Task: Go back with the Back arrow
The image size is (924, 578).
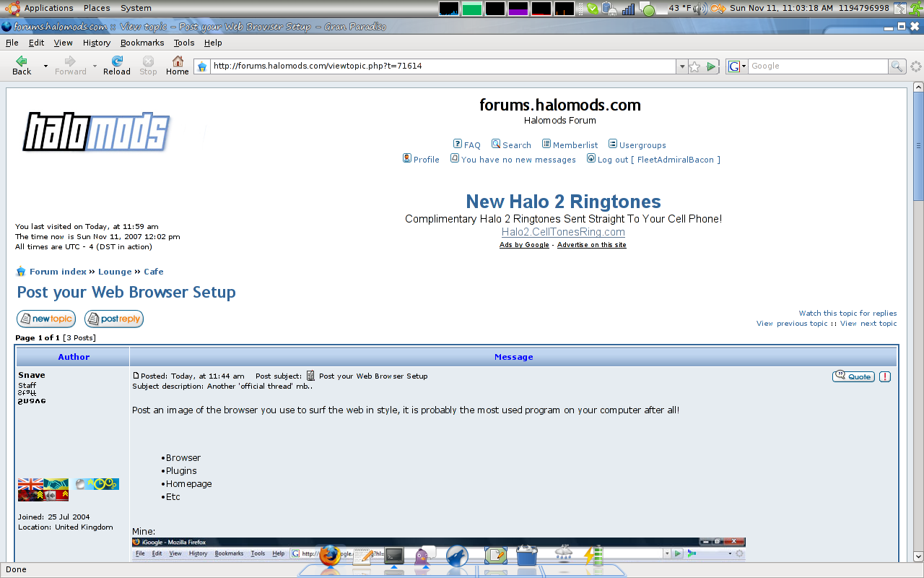Action: click(x=22, y=65)
